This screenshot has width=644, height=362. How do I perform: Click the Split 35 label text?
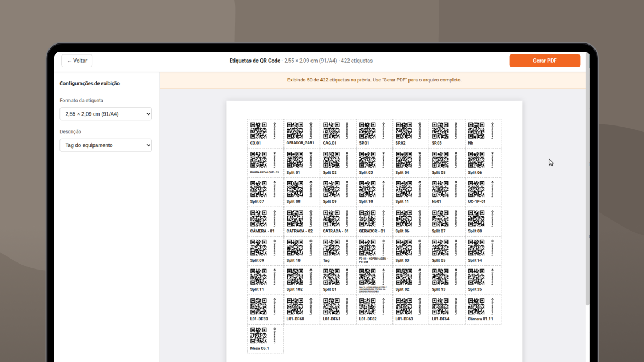point(475,290)
